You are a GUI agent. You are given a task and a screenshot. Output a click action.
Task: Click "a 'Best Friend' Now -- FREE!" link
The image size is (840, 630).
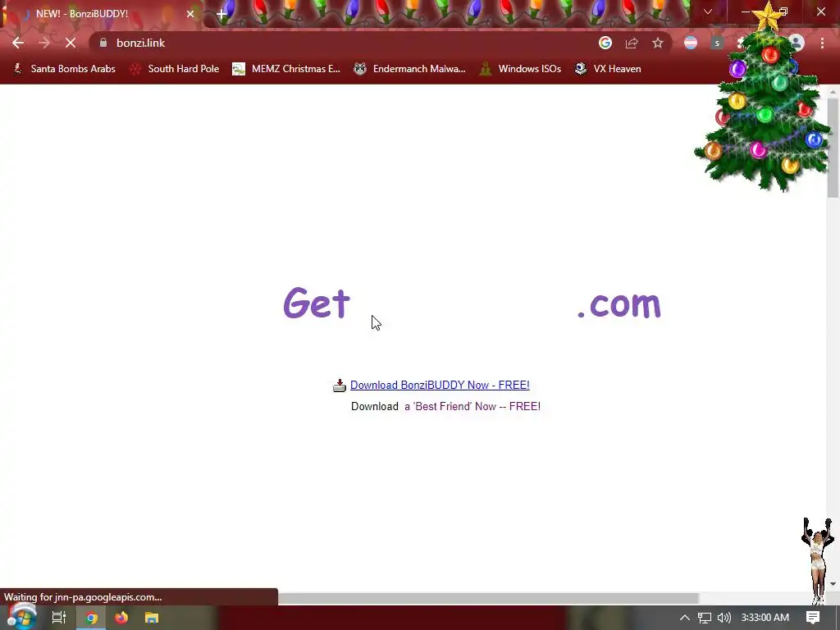[472, 407]
